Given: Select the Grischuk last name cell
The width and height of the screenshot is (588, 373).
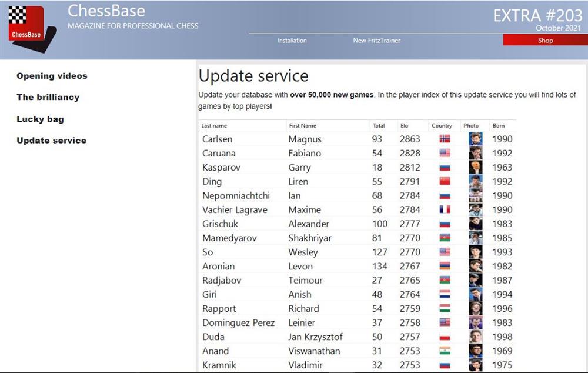Looking at the screenshot, I should [220, 224].
